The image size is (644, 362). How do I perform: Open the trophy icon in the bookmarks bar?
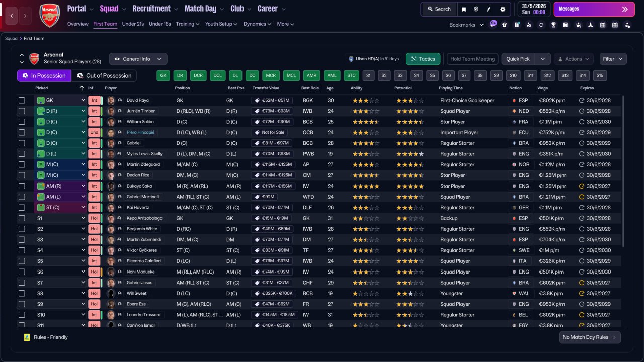(x=553, y=25)
